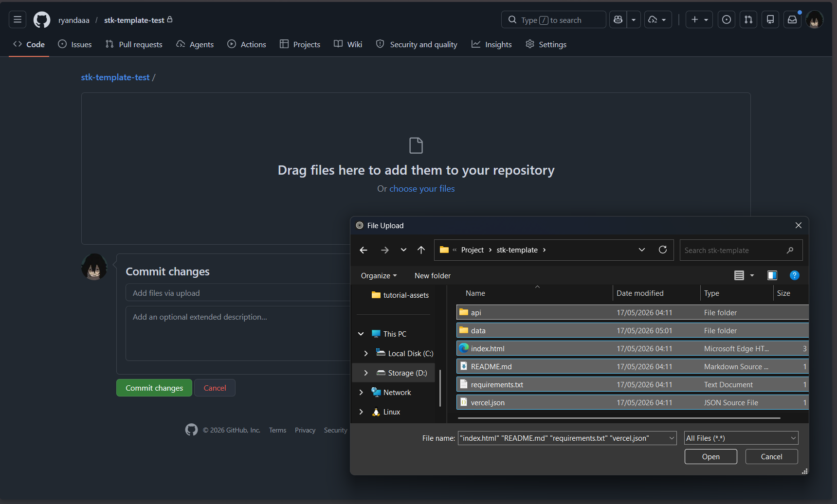Click stk-template-test breadcrumb link

pos(115,77)
